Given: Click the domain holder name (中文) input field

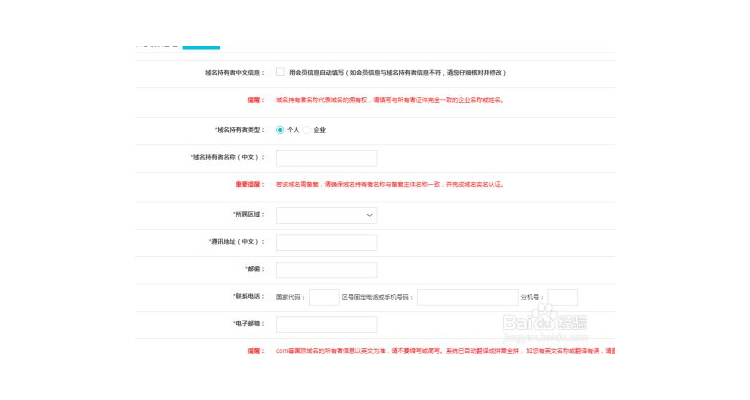Looking at the screenshot, I should tap(327, 158).
